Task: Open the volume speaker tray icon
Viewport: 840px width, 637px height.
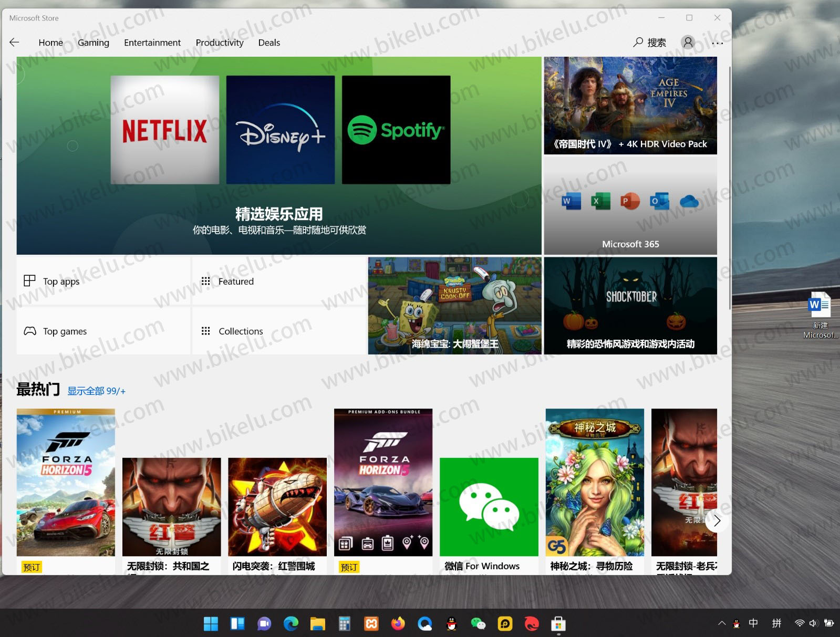Action: click(x=813, y=623)
